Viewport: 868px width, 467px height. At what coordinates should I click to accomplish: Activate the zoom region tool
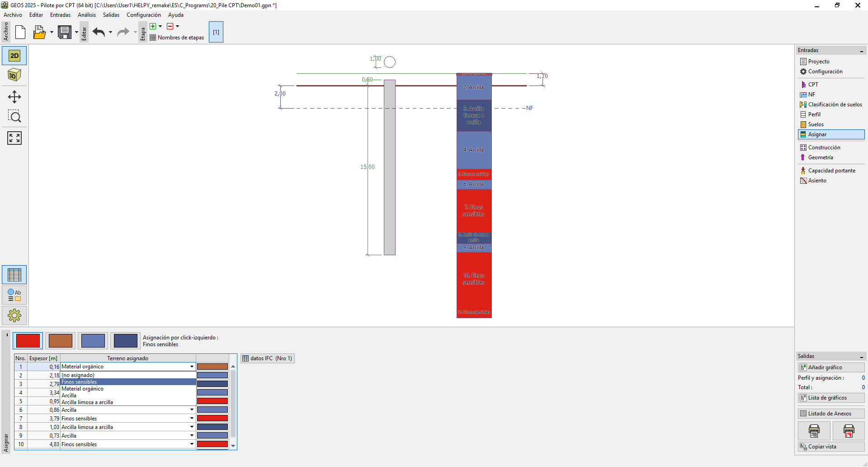tap(14, 117)
